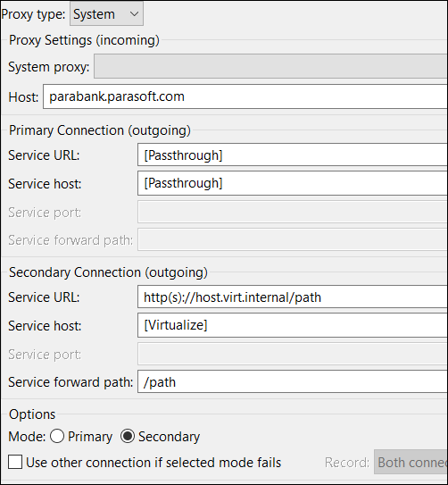
Task: Click the Use other connection label text
Action: [x=153, y=463]
